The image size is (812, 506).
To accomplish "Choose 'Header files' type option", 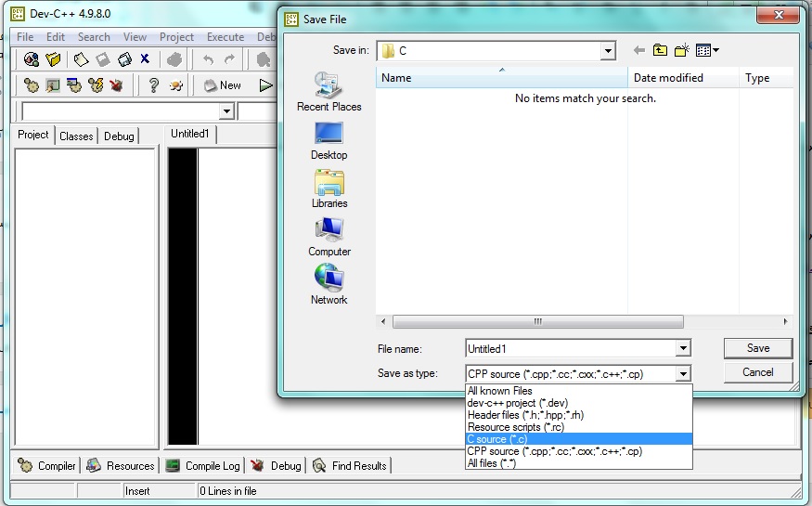I will (579, 415).
